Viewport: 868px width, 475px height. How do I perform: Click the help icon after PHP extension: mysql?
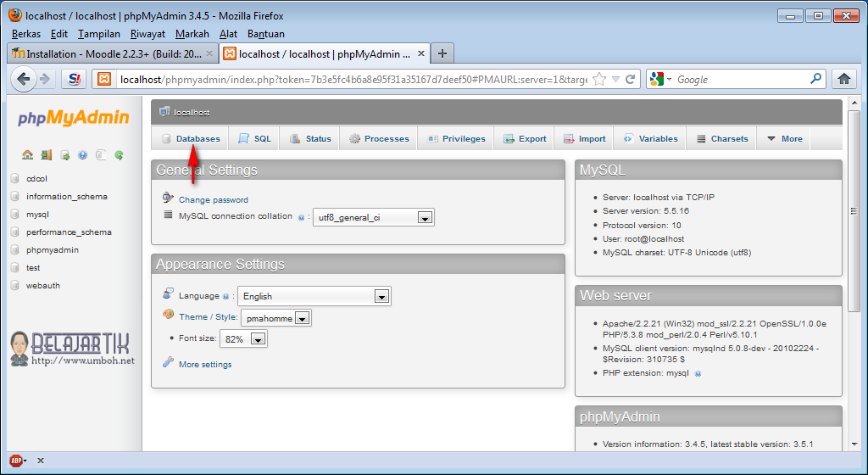point(698,374)
